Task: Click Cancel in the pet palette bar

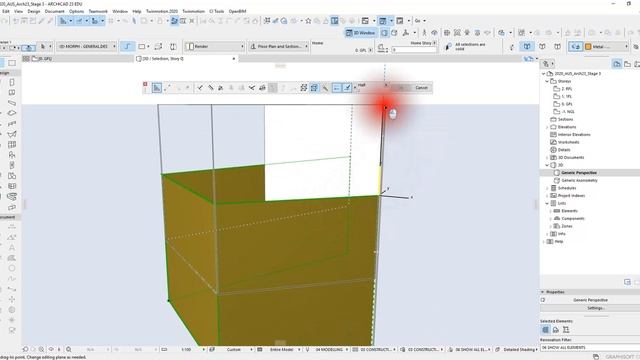Action: click(x=421, y=88)
